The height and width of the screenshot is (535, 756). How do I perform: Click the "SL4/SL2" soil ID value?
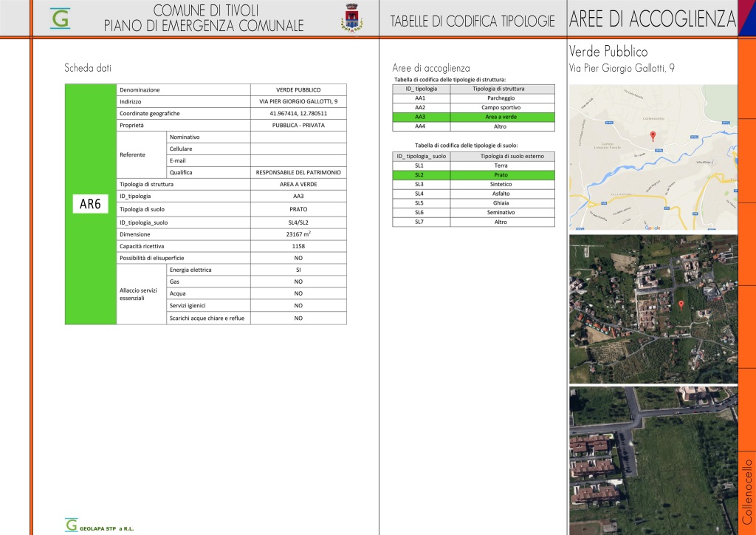click(298, 223)
